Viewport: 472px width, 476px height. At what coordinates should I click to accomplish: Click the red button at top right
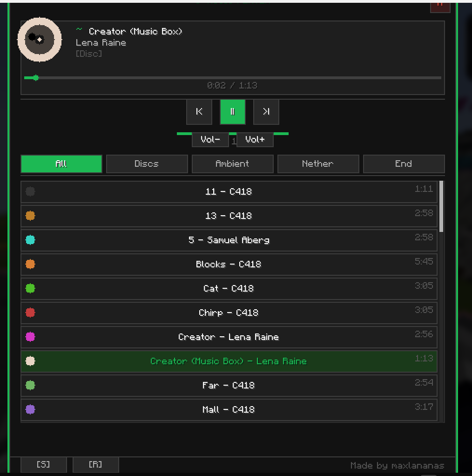(x=440, y=7)
